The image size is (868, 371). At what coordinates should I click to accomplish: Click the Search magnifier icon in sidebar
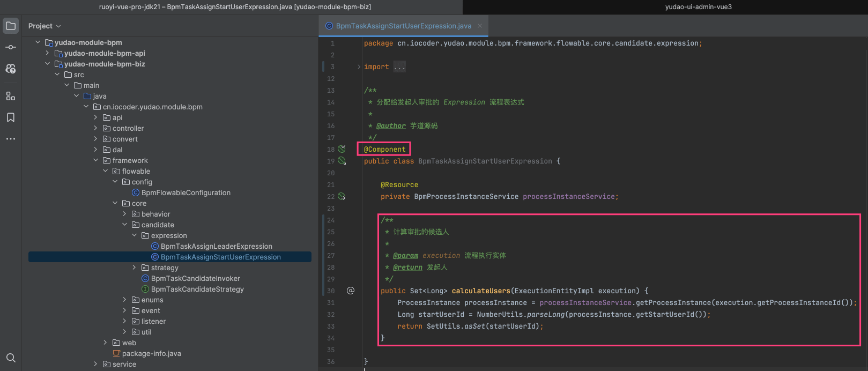point(11,358)
